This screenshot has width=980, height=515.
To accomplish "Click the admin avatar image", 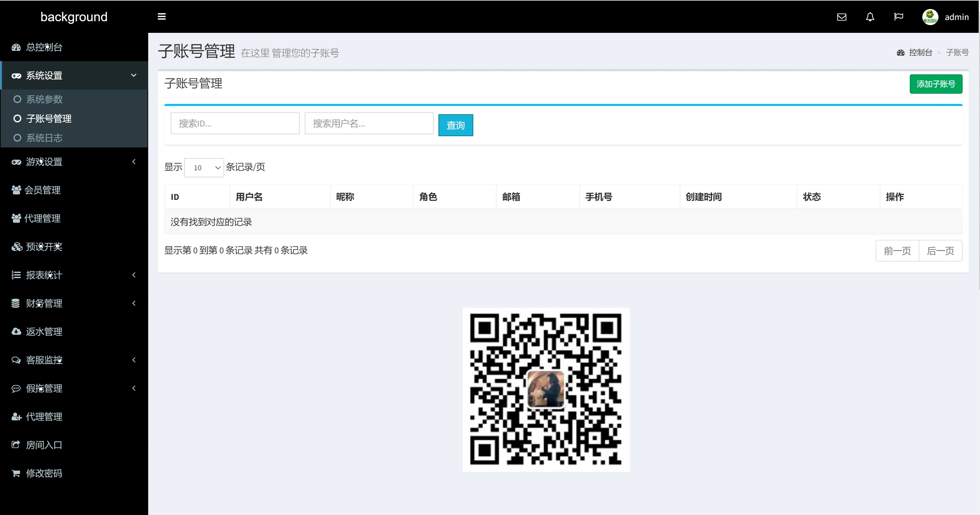I will click(930, 17).
